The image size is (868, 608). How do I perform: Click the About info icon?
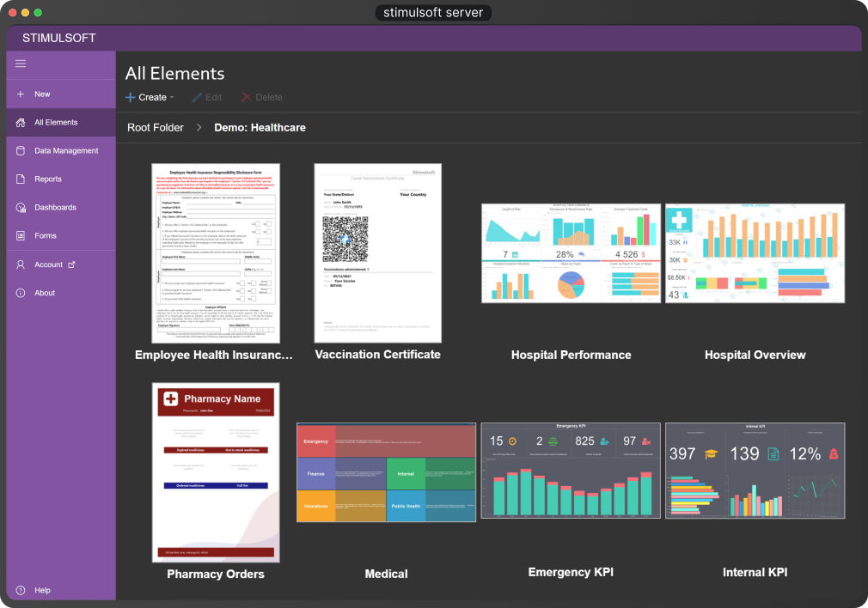point(21,293)
